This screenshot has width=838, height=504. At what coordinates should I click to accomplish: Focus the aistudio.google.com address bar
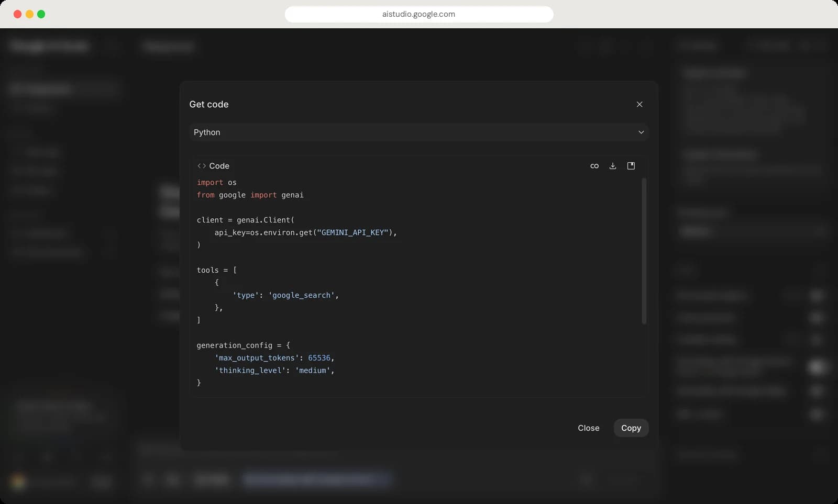point(419,14)
